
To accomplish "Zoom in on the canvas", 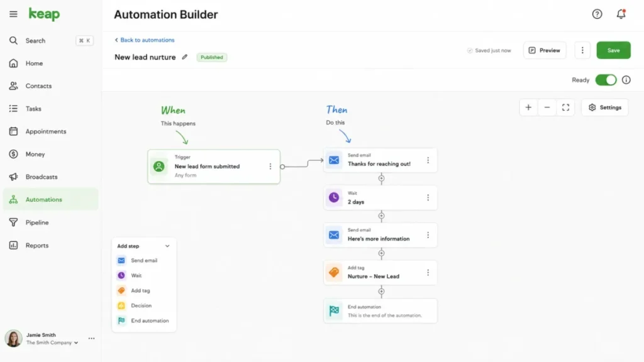I will click(x=528, y=107).
